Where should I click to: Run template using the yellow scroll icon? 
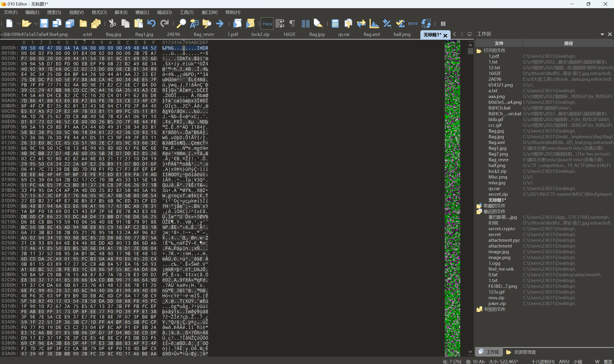250,23
